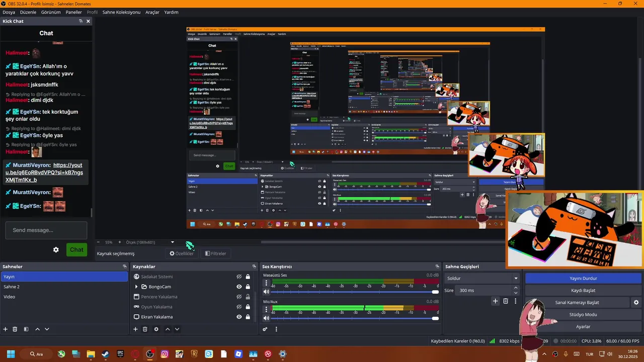
Task: Open Kick Chat settings gear icon
Action: tap(56, 250)
